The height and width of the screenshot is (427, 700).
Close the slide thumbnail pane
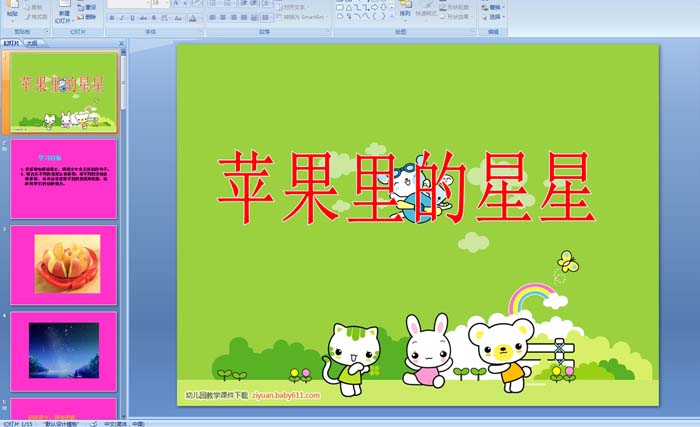pos(121,43)
